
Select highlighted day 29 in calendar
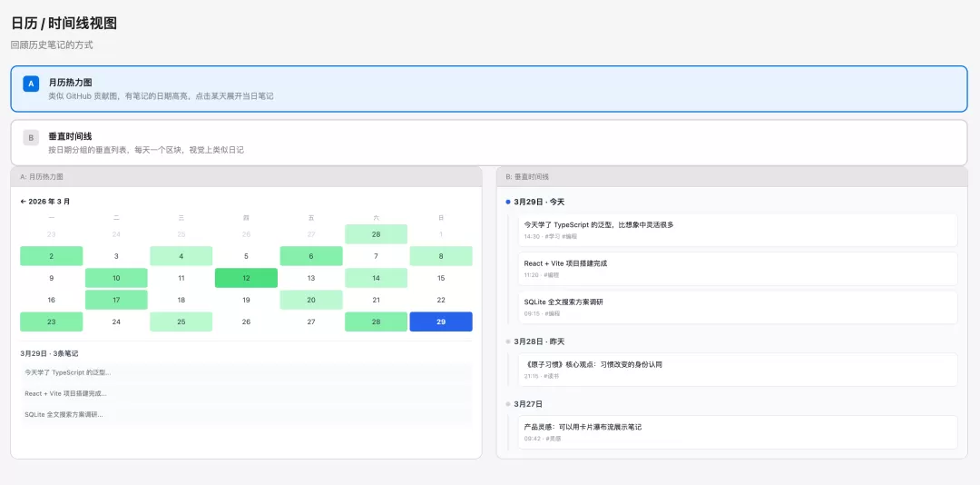tap(441, 322)
